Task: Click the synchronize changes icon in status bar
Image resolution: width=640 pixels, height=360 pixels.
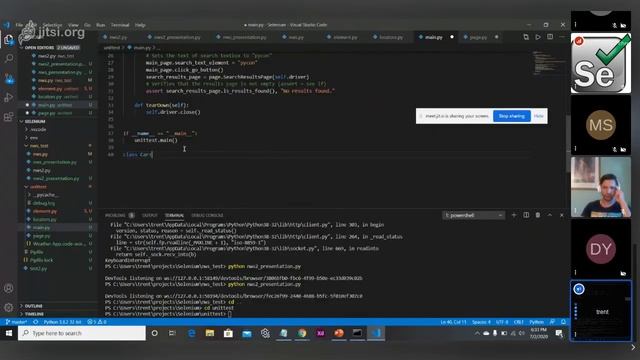Action: coord(36,322)
